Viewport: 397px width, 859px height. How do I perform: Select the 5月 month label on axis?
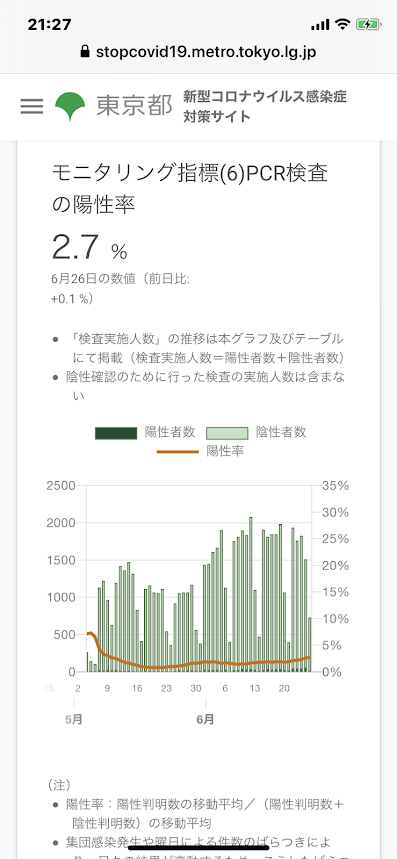73,719
